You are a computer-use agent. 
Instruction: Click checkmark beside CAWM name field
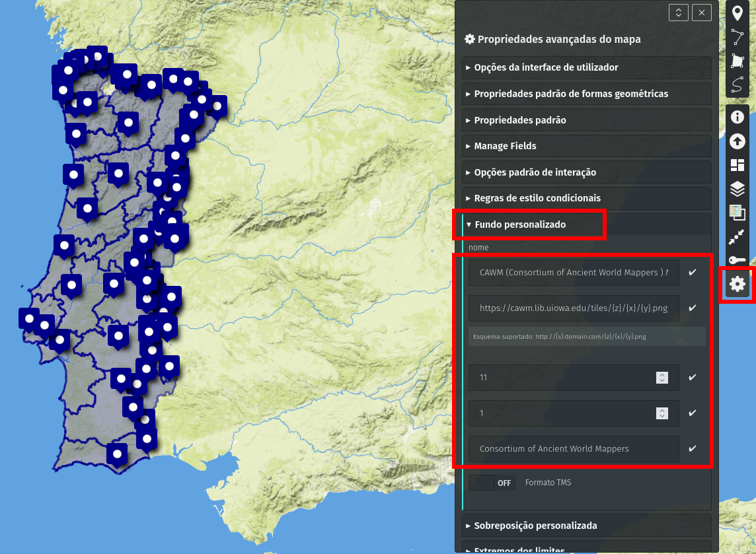[x=693, y=273]
